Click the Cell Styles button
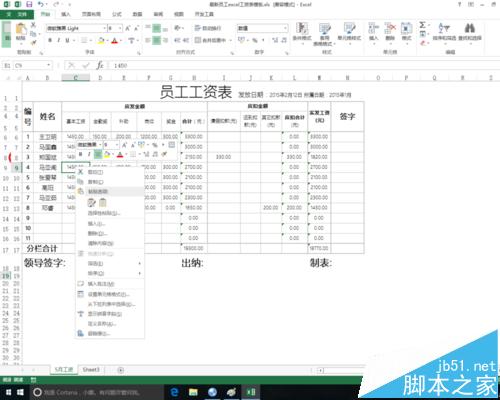 click(x=349, y=32)
